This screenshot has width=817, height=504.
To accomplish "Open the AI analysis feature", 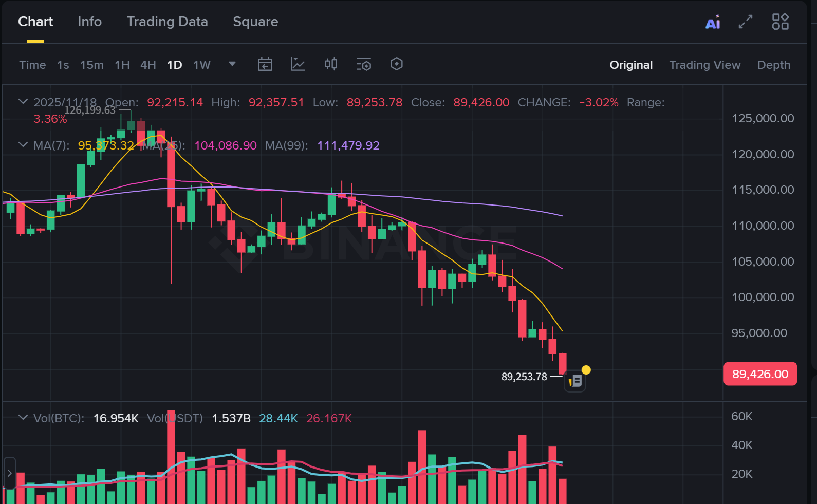I will 713,23.
